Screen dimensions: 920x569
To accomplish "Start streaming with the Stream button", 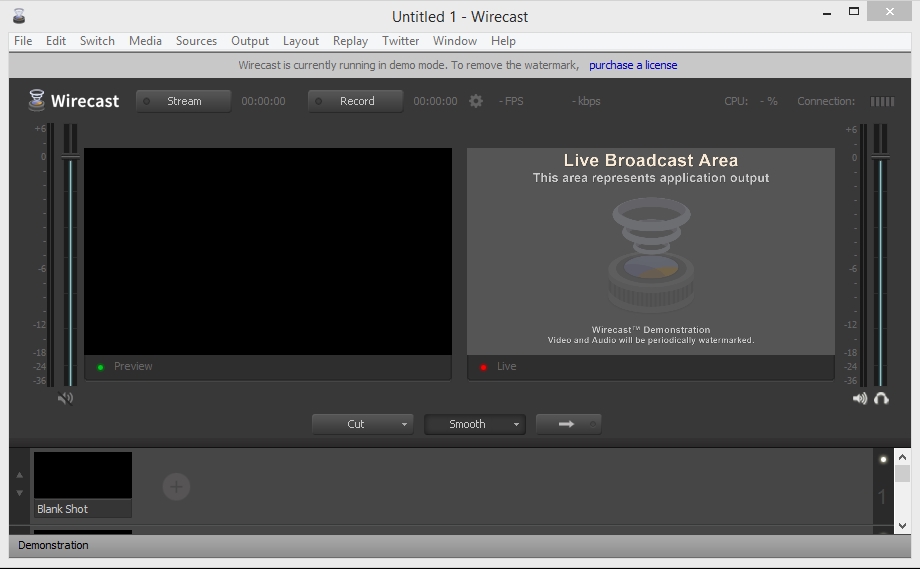I will [183, 101].
